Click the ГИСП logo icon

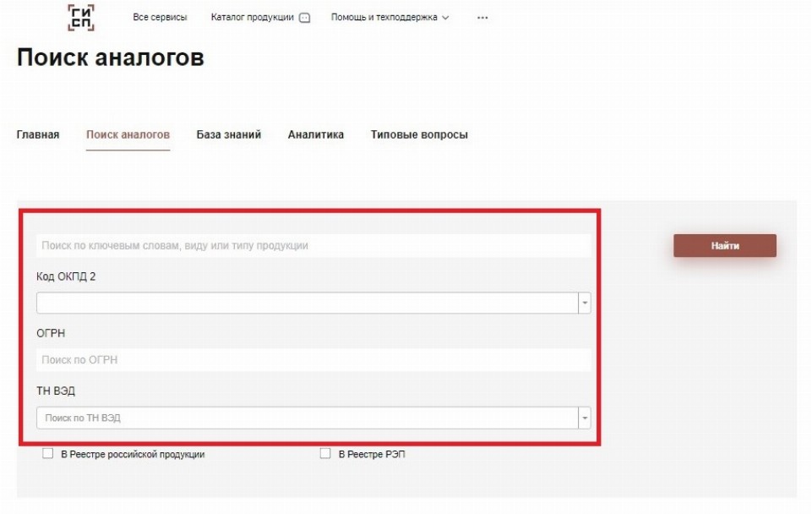click(81, 17)
